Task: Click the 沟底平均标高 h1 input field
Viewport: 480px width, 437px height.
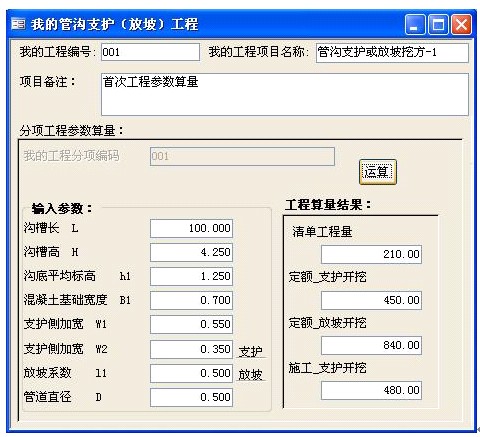Action: point(191,276)
